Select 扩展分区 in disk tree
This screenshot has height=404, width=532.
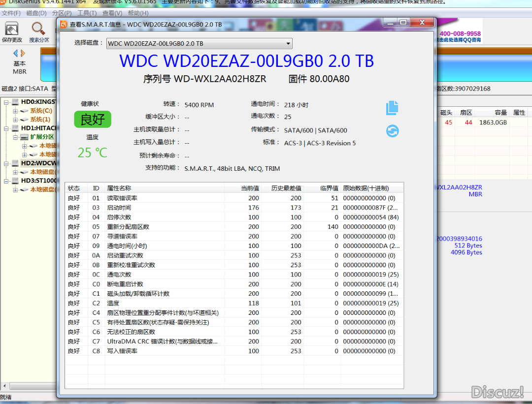[x=42, y=137]
